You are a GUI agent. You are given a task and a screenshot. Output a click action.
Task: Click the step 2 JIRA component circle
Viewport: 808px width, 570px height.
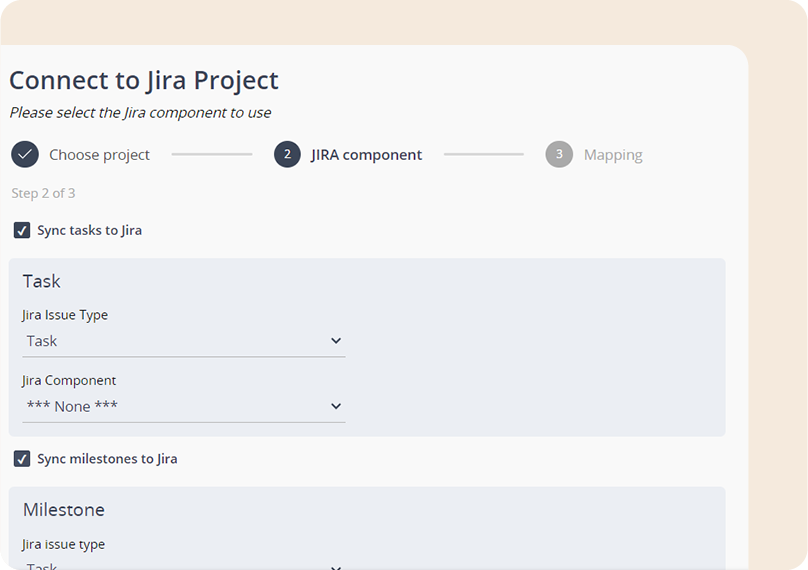(x=287, y=154)
